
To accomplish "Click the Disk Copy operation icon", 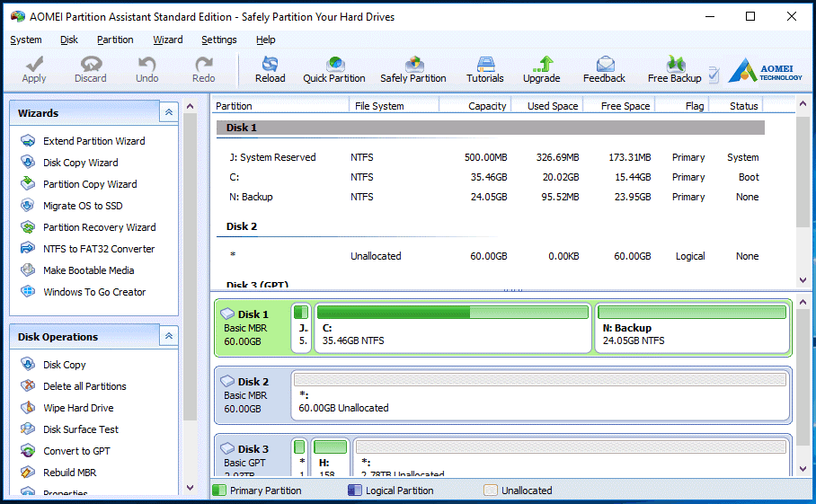I will pyautogui.click(x=28, y=365).
